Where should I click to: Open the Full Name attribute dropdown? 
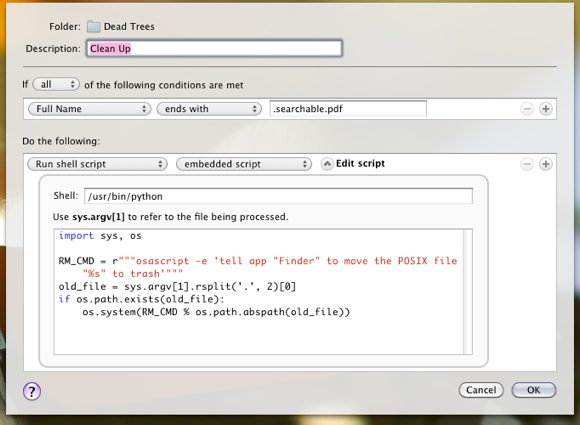point(90,109)
